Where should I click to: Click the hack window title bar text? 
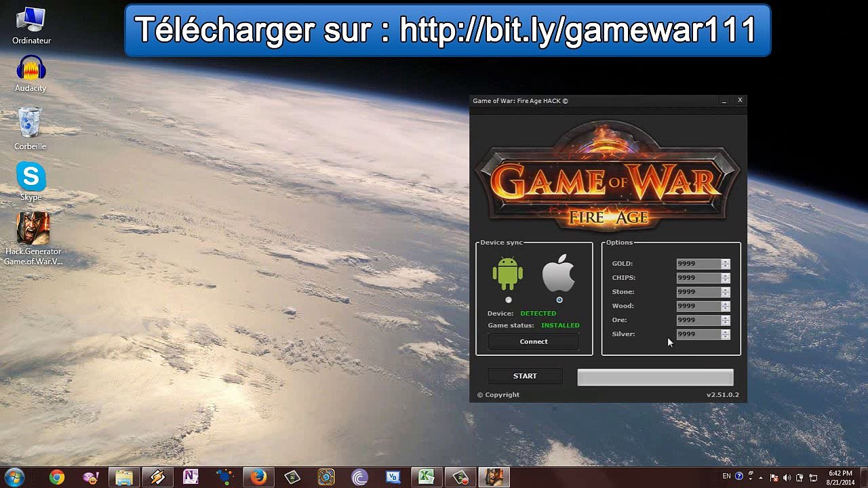click(520, 101)
